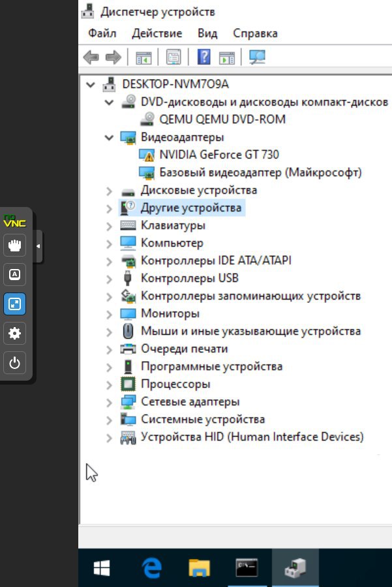The height and width of the screenshot is (587, 392).
Task: Click the Scan for hardware changes monitor icon
Action: (x=258, y=57)
